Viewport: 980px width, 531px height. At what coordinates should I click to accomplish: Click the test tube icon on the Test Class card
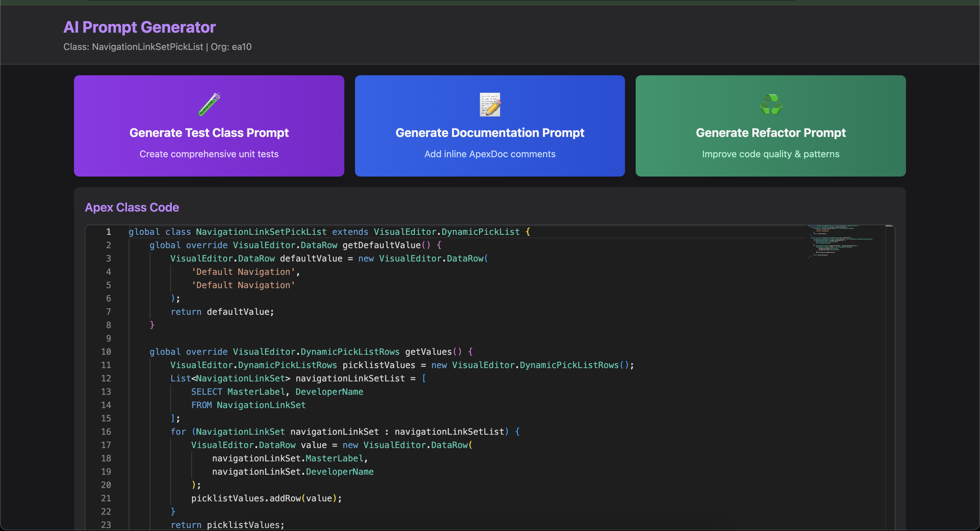[x=209, y=105]
